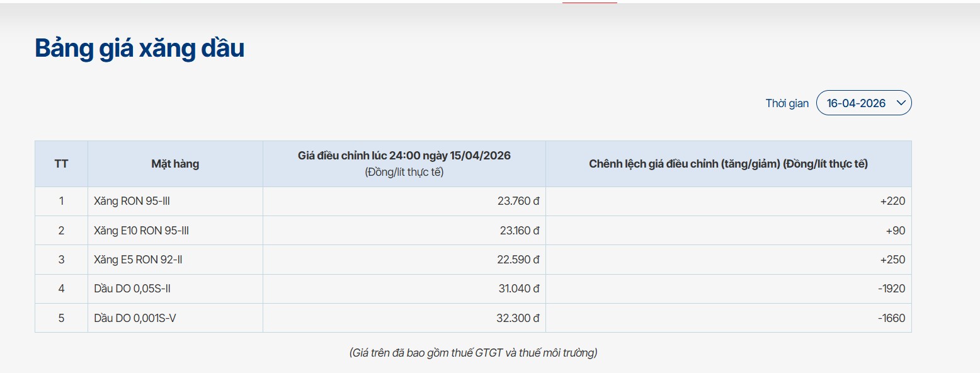Click the price 31.040 đ
980x373 pixels.
518,289
